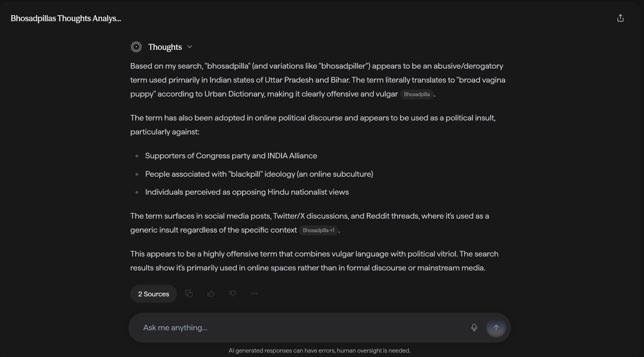This screenshot has height=357, width=644.
Task: Expand the Thoughts chevron
Action: pos(190,47)
